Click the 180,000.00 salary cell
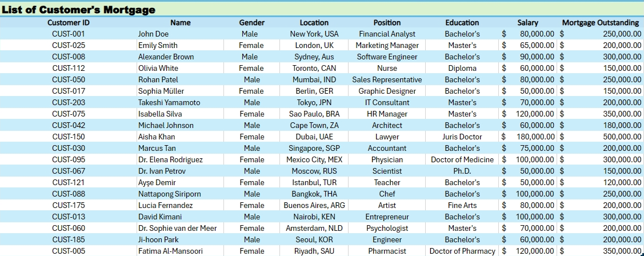Screen dimensions: 644x256 [533, 137]
